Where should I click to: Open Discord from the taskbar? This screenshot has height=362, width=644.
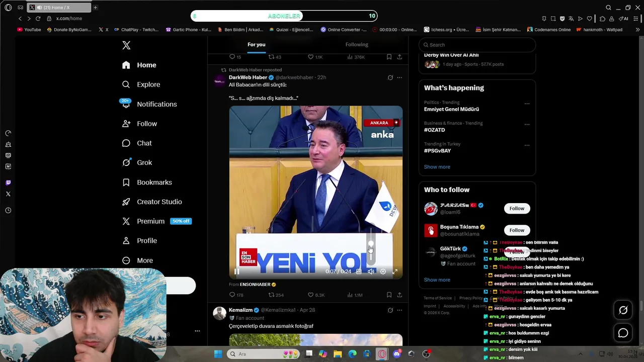click(396, 354)
